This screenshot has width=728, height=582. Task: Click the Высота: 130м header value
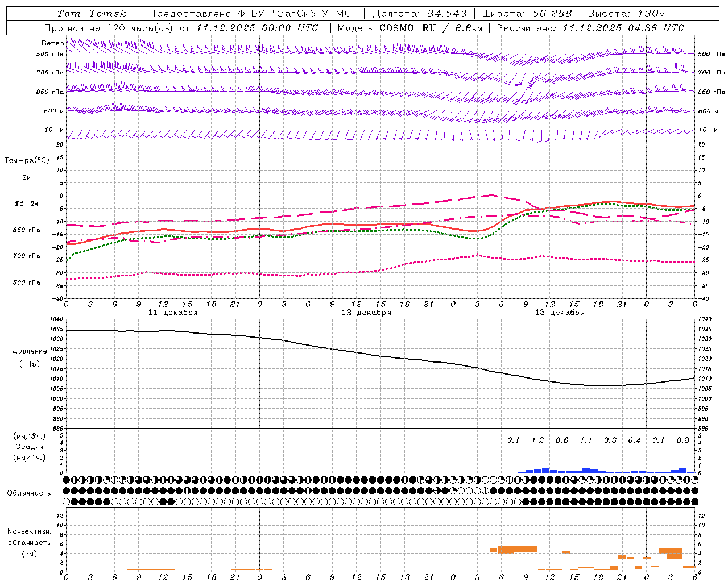626,14
